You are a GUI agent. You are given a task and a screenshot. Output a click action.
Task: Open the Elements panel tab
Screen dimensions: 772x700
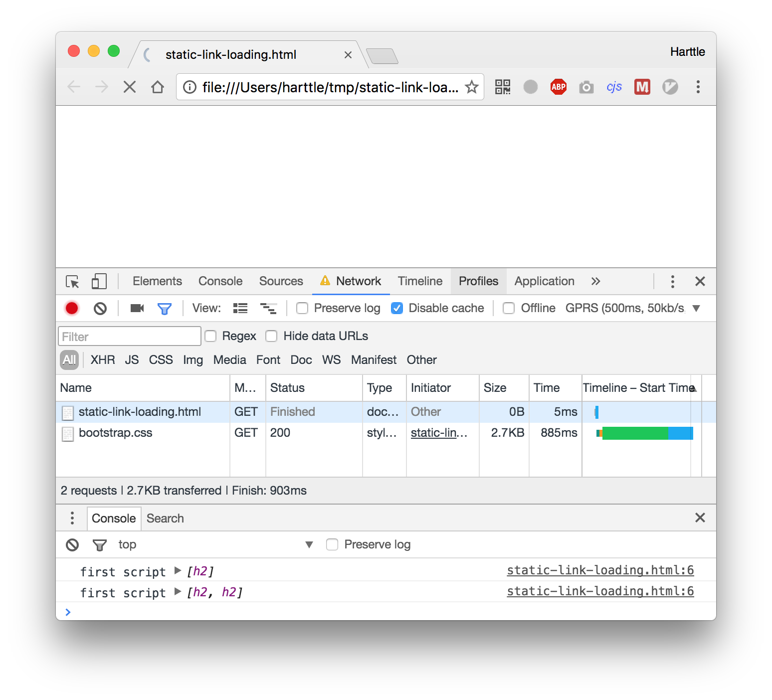(157, 281)
